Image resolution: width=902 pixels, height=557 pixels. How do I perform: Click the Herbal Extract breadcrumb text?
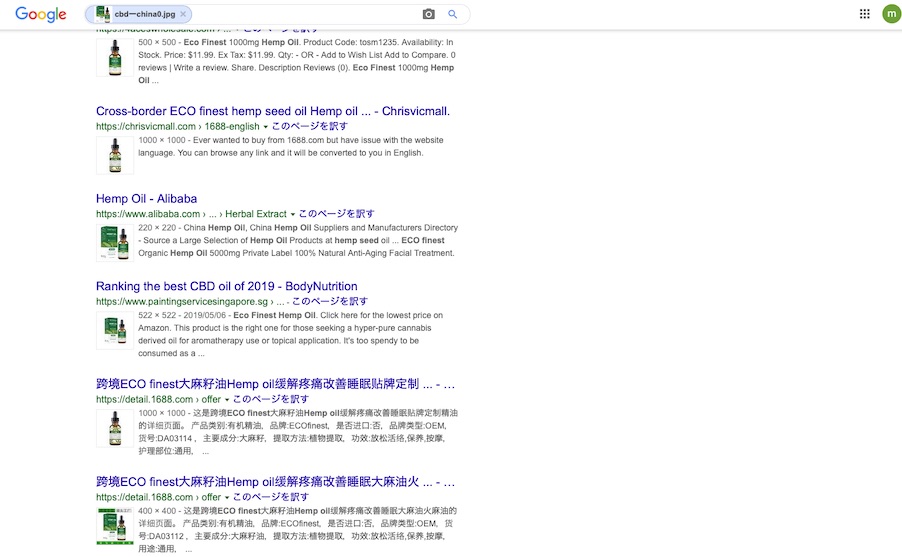256,213
